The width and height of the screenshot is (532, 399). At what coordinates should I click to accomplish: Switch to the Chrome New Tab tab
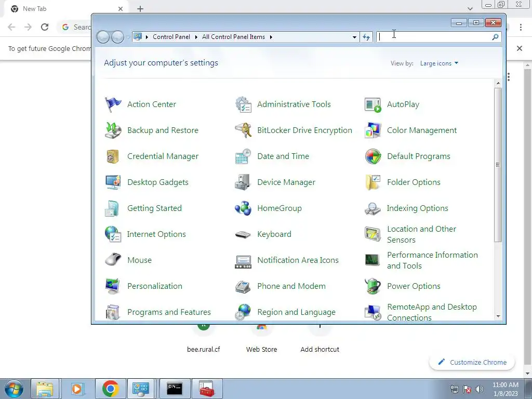point(66,9)
